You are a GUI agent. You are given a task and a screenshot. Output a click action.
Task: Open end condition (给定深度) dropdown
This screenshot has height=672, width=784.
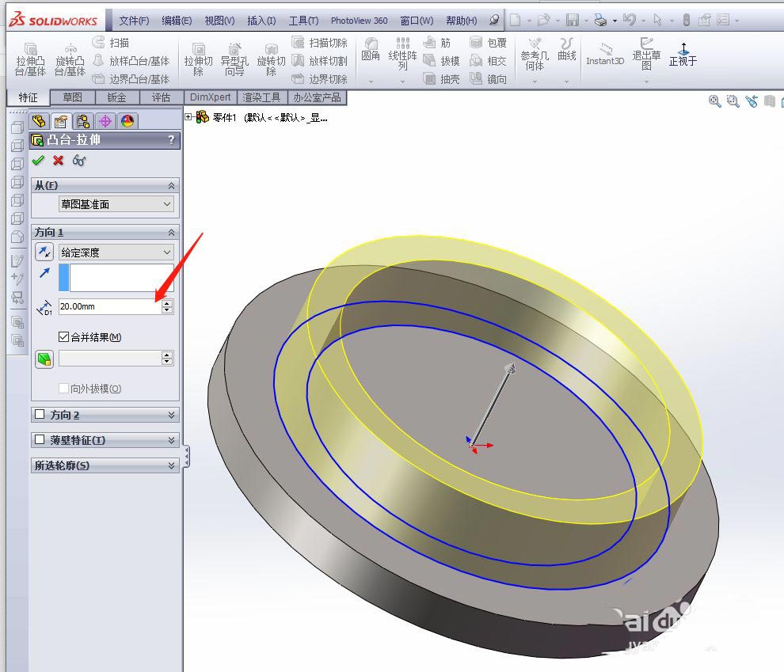(x=116, y=252)
